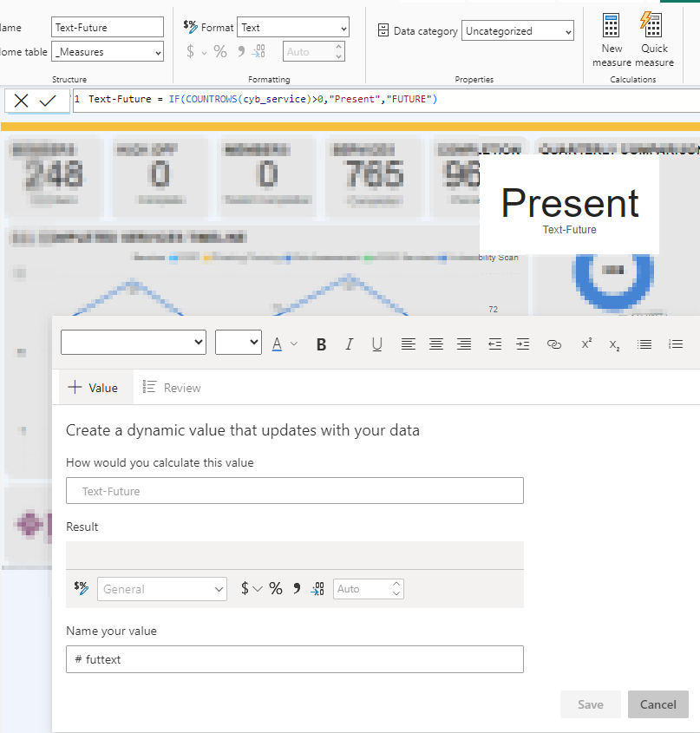Open Data category dropdown Uncategorized
Viewport: 700px width, 733px height.
point(518,31)
